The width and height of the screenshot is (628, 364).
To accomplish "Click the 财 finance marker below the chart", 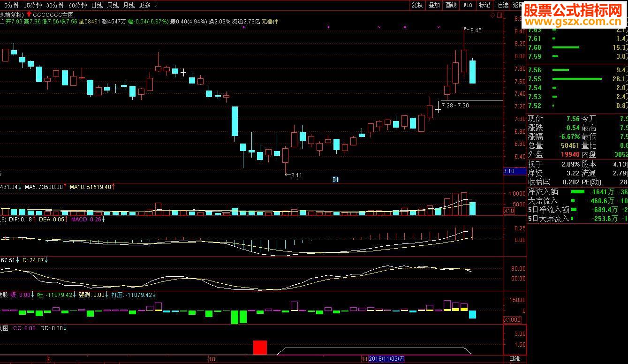I will click(x=335, y=179).
